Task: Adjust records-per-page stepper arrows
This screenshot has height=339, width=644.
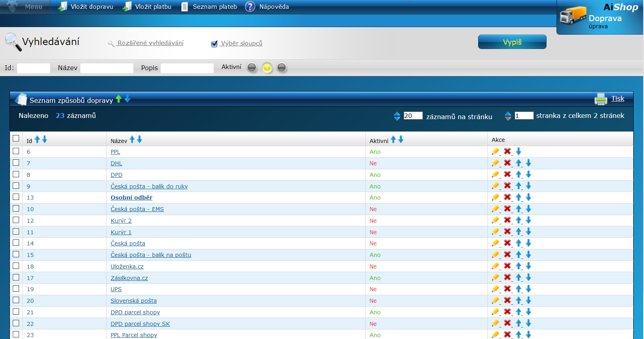Action: tap(397, 116)
